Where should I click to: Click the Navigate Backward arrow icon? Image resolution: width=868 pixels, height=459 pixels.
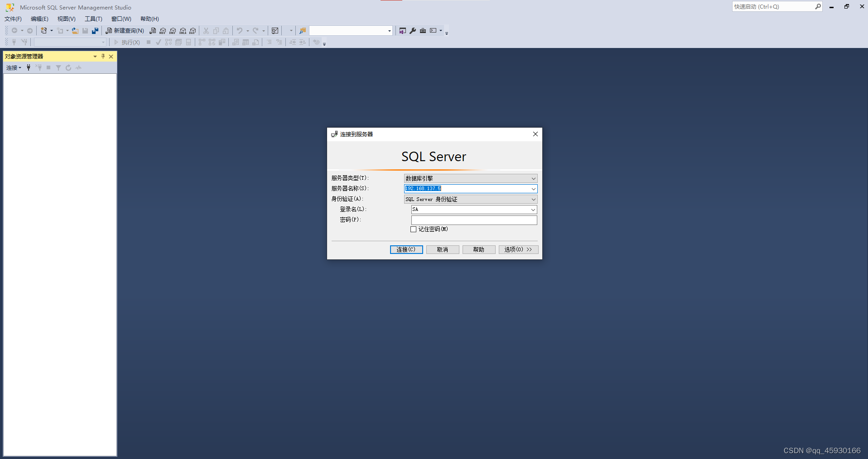pos(14,31)
